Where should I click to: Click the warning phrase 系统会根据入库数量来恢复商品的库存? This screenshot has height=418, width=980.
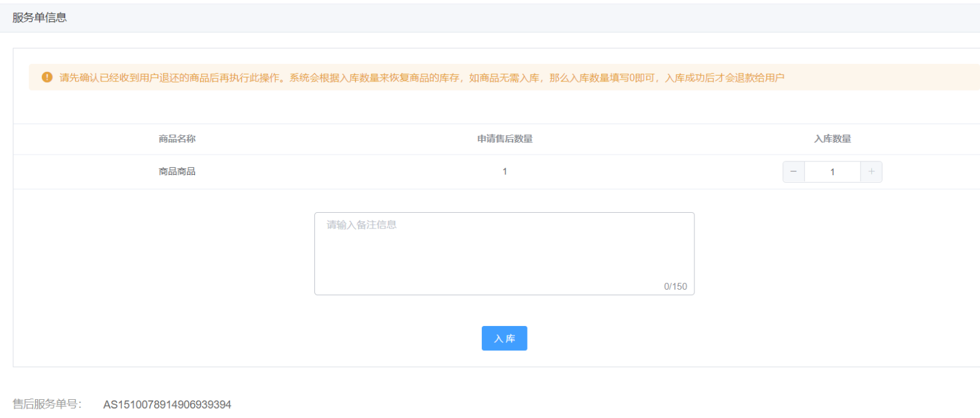coord(373,78)
